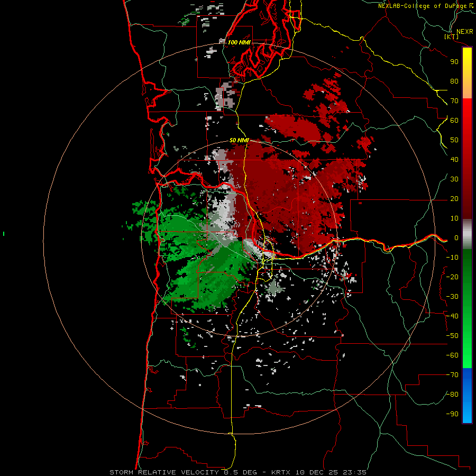Viewport: 476px width, 476px height.
Task: Click the -70 value on the velocity scale
Action: [452, 375]
